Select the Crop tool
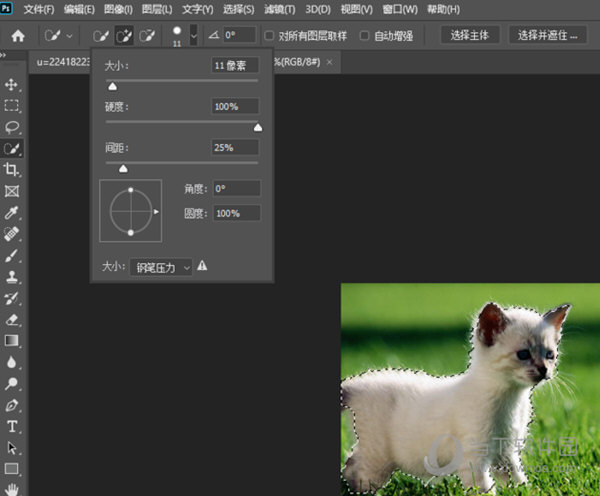600x496 pixels. (x=13, y=170)
